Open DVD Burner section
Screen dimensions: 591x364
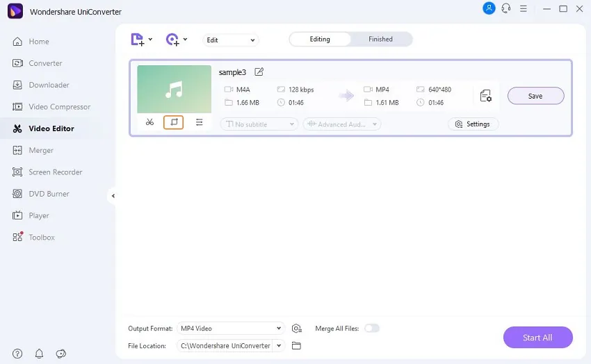click(x=41, y=194)
